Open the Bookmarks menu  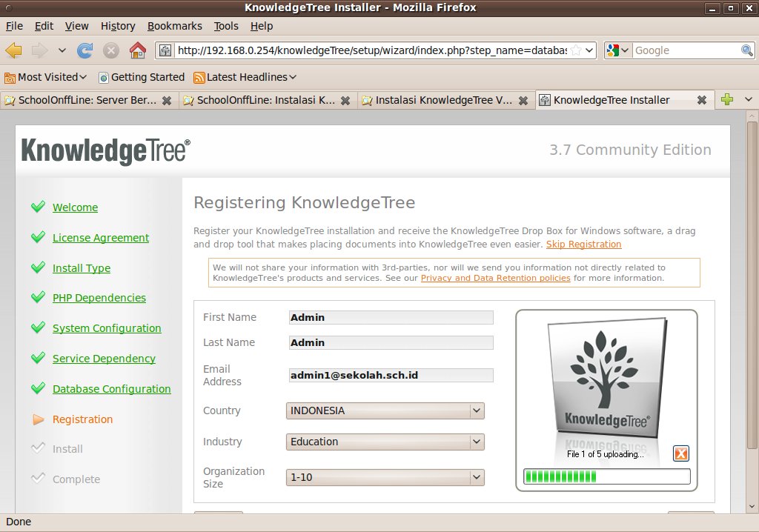[174, 26]
